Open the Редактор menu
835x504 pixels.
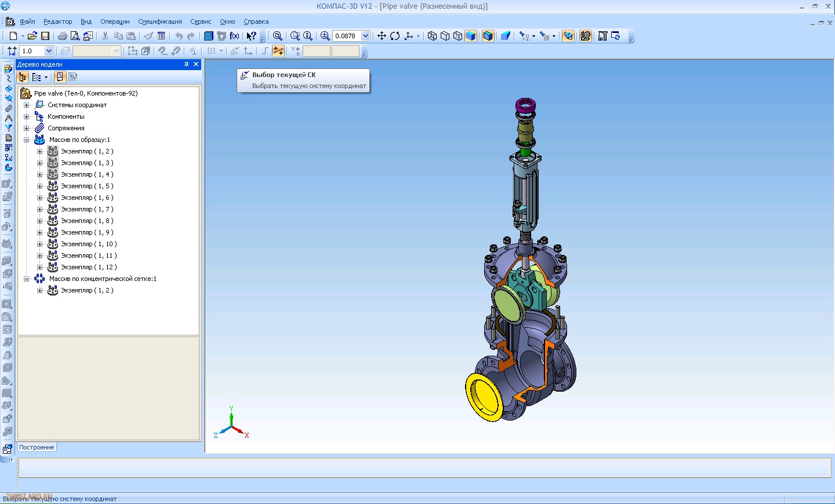[58, 21]
